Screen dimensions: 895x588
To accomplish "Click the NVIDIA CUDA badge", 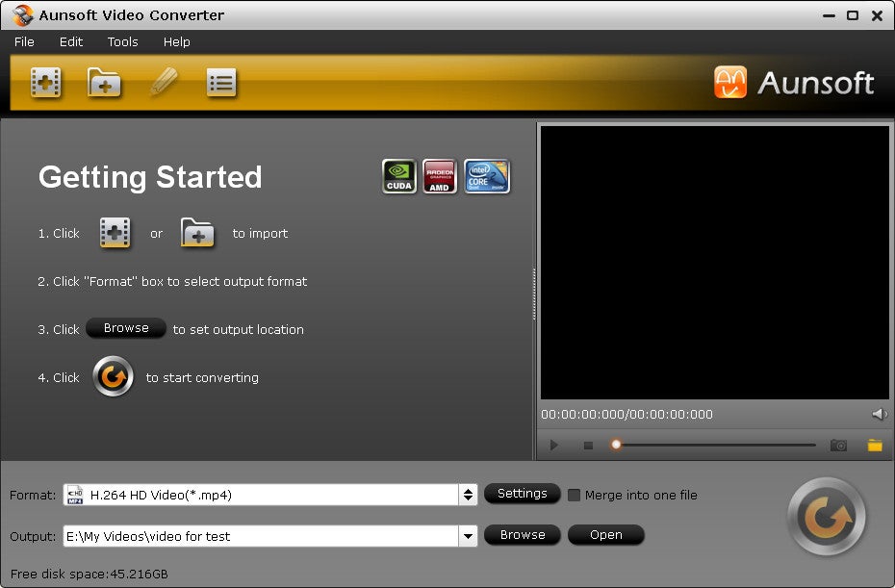I will click(399, 176).
